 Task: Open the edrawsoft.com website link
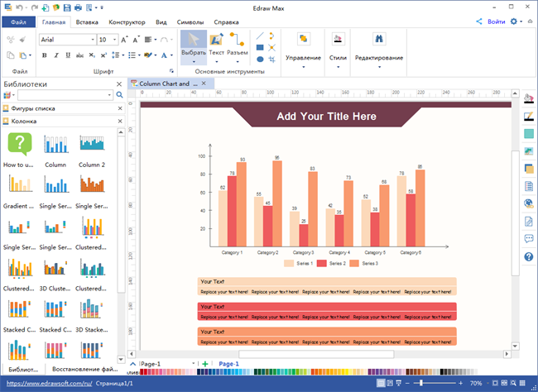pos(49,384)
